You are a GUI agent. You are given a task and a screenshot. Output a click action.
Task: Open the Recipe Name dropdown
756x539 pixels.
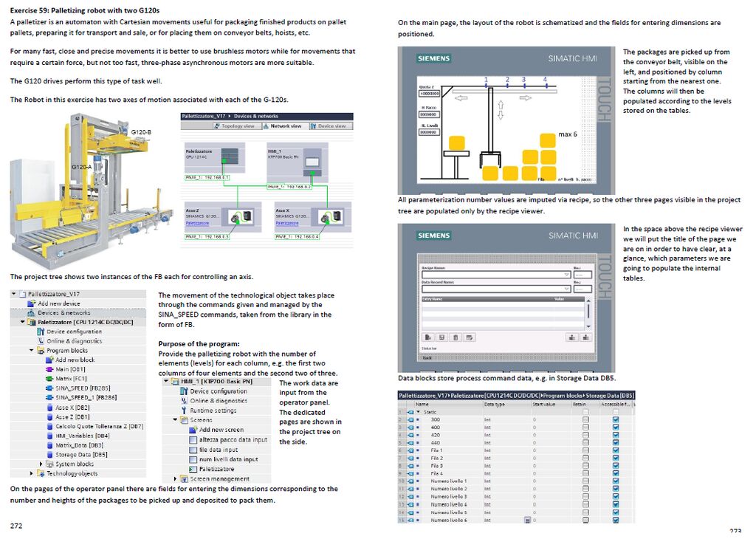(567, 275)
